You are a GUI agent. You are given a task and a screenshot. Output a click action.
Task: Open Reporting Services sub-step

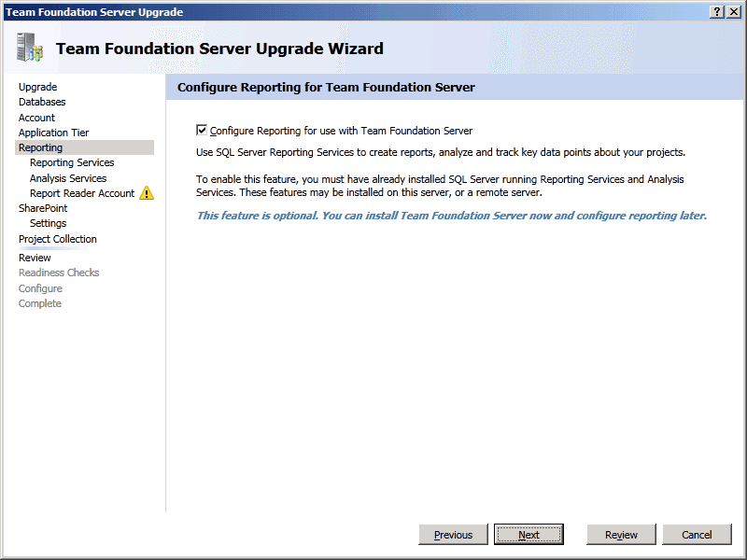click(72, 162)
